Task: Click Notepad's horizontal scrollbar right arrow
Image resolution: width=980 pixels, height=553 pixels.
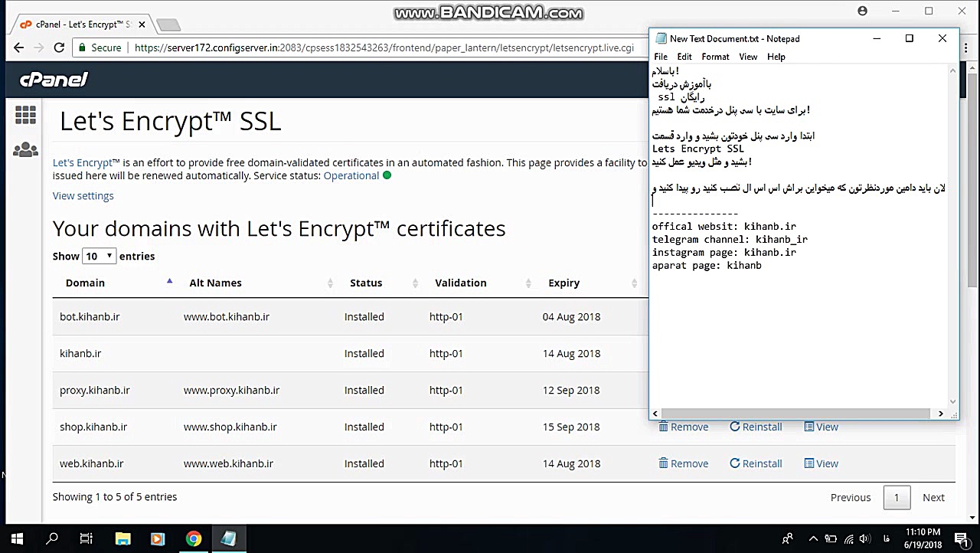Action: 940,414
